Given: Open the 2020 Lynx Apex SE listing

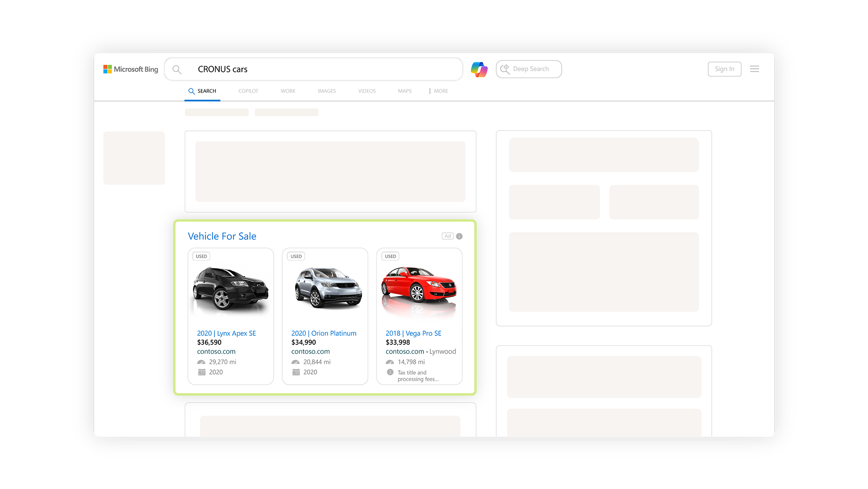Looking at the screenshot, I should point(226,333).
